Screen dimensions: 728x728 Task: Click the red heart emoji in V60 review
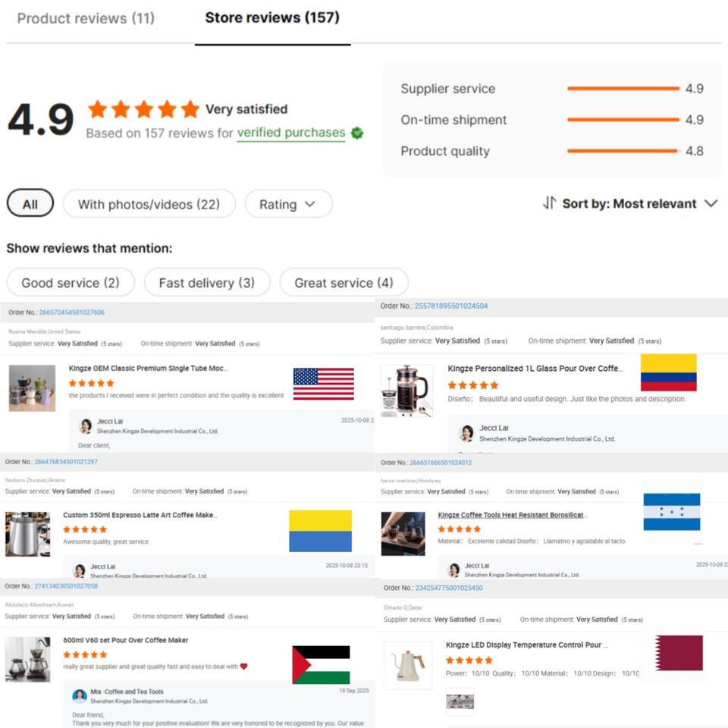click(x=243, y=667)
